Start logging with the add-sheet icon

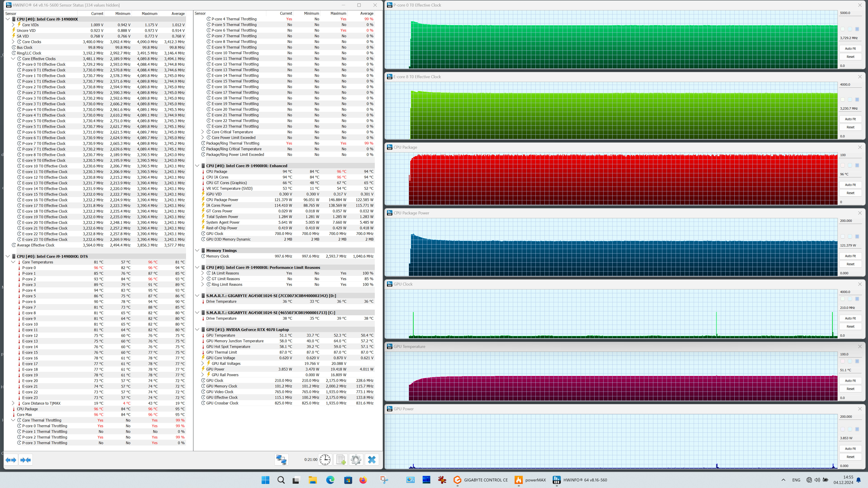(341, 460)
